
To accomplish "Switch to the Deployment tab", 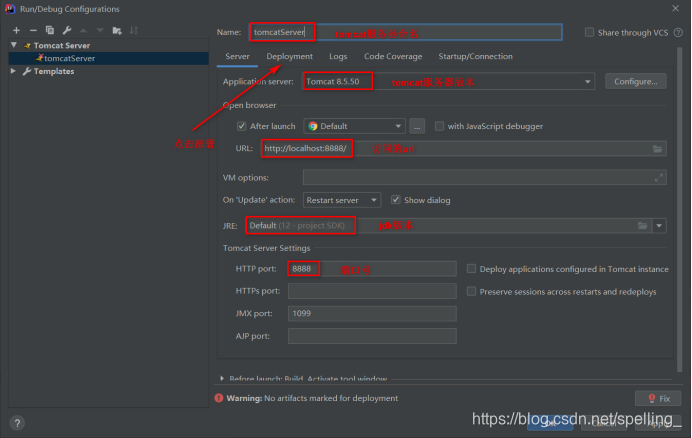I will point(290,57).
